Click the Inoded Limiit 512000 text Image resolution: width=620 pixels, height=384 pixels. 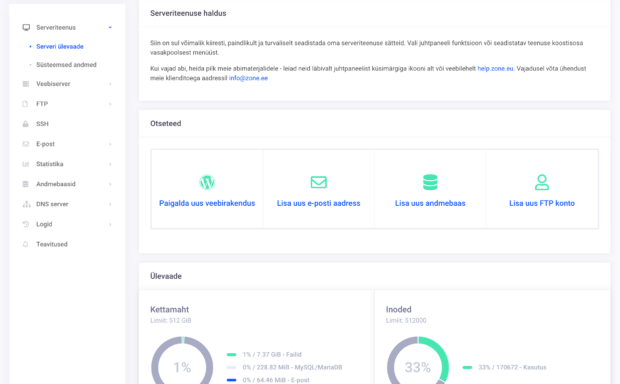coord(406,320)
